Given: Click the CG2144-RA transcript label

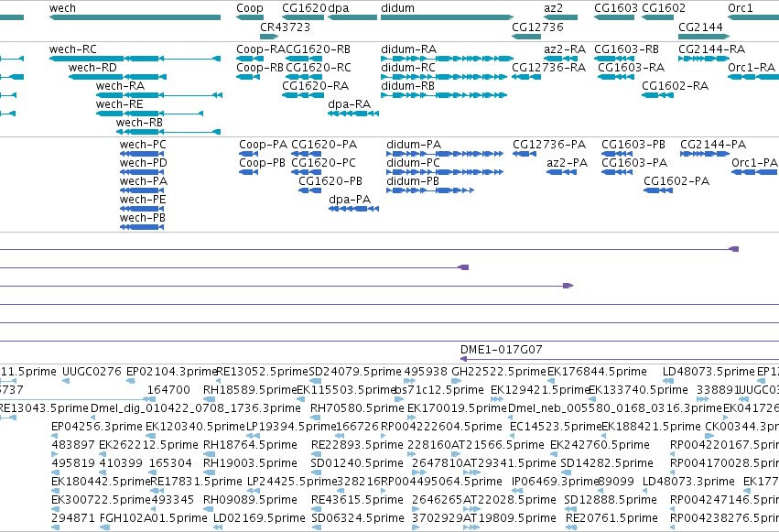Looking at the screenshot, I should point(711,49).
